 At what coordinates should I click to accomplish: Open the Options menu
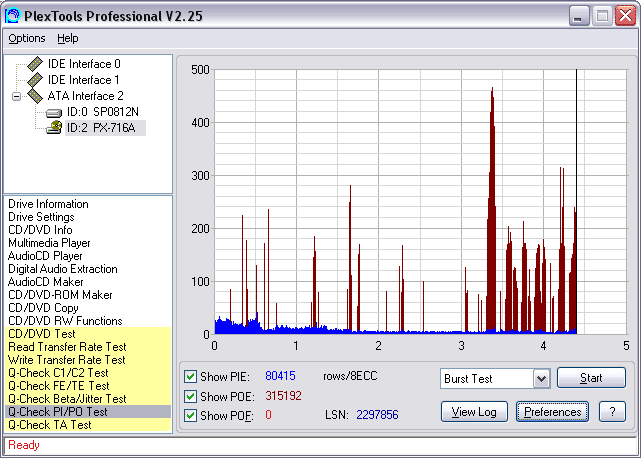click(x=27, y=38)
